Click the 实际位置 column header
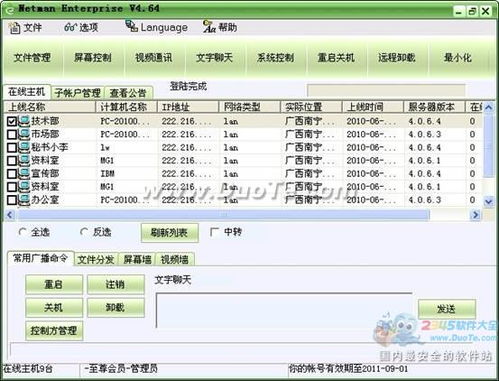The image size is (499, 381). pos(311,107)
